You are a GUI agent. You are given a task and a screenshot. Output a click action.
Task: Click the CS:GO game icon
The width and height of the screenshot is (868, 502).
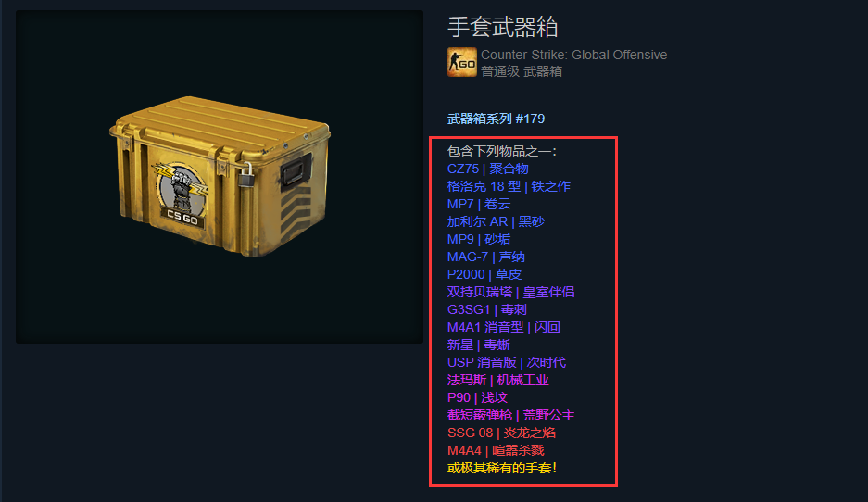[461, 62]
